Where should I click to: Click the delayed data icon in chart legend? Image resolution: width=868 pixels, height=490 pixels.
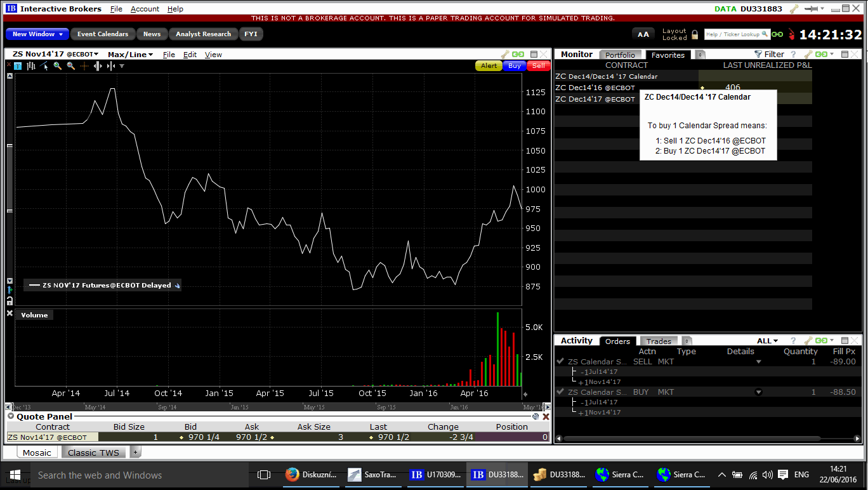[177, 286]
